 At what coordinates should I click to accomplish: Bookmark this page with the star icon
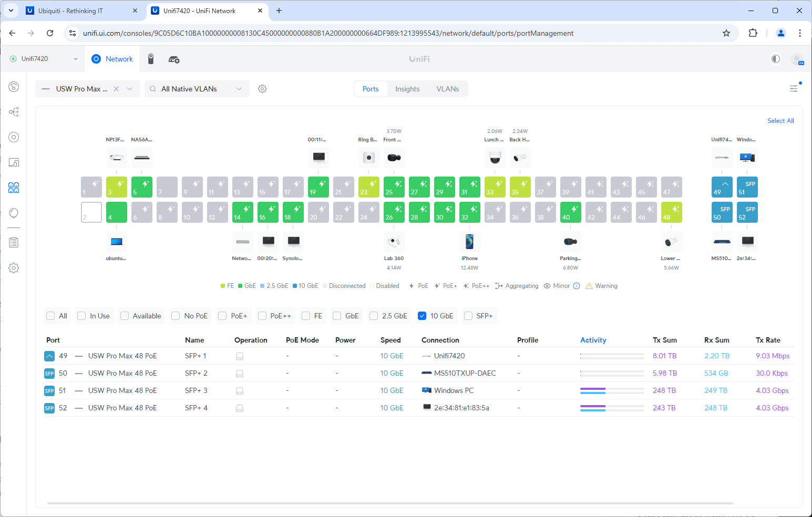[x=726, y=33]
